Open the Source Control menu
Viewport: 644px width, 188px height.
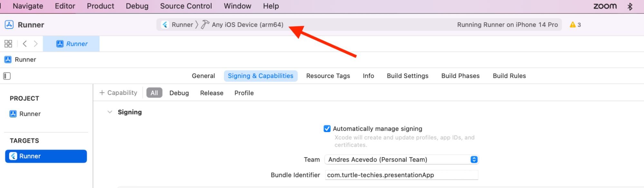186,6
